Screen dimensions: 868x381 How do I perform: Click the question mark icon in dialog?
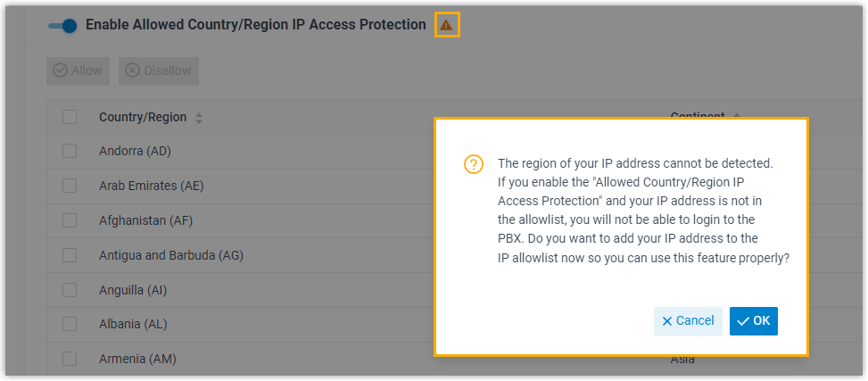point(474,164)
